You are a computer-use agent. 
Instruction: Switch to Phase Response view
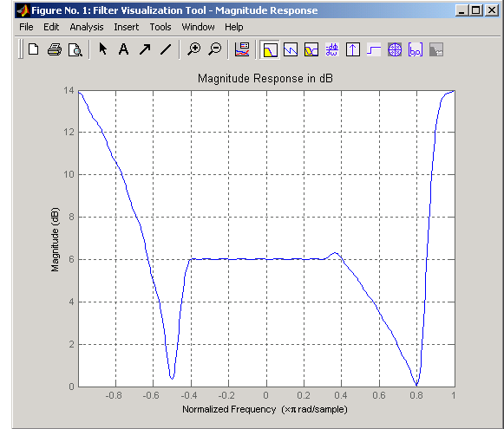291,49
